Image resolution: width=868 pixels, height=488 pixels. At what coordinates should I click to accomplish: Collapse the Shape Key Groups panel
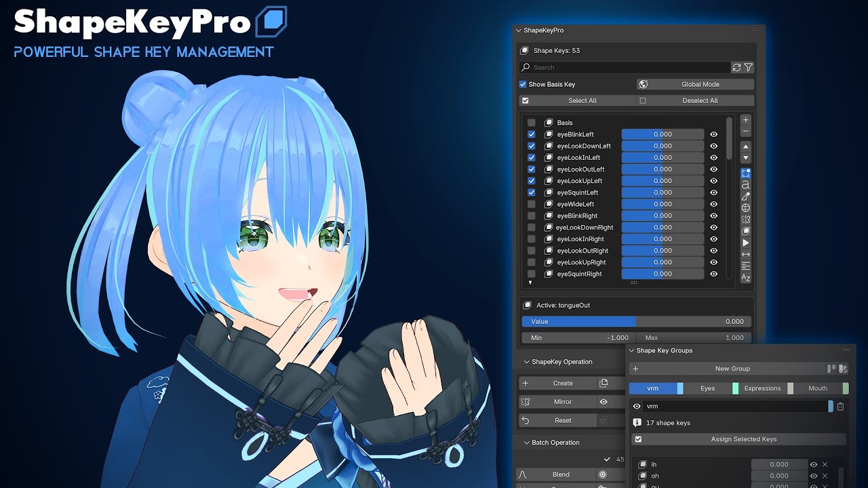click(632, 350)
